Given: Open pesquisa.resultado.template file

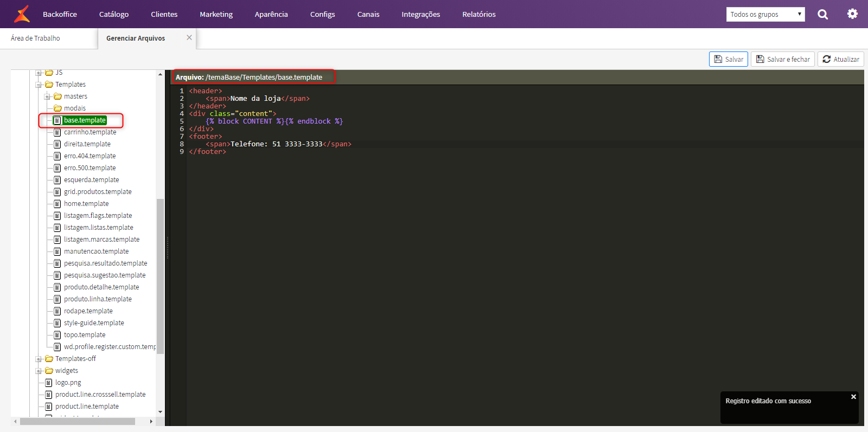Looking at the screenshot, I should 106,263.
